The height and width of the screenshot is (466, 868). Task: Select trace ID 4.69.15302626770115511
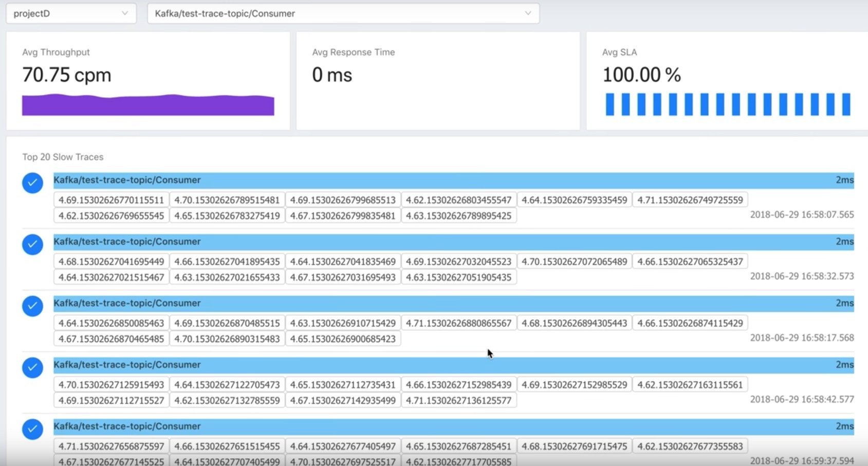[111, 200]
